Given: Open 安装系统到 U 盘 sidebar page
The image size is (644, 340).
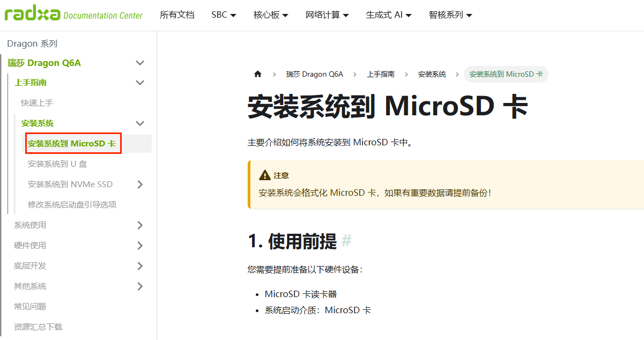Looking at the screenshot, I should pos(57,164).
